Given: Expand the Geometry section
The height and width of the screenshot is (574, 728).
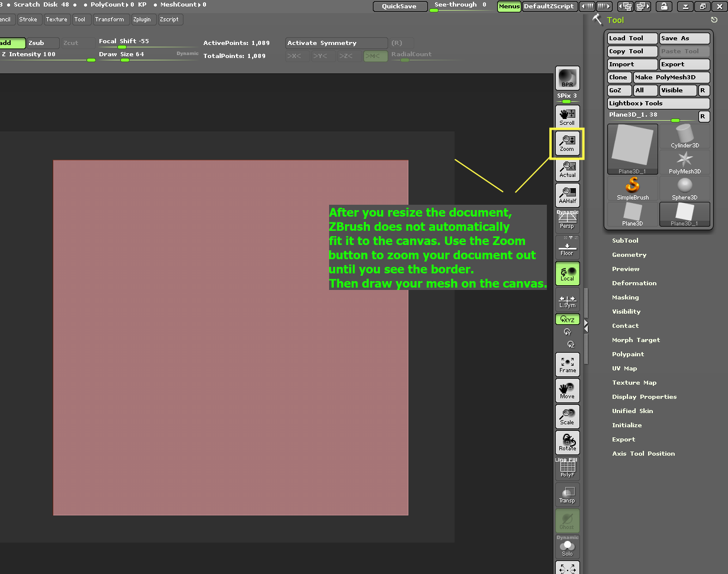Looking at the screenshot, I should tap(629, 255).
